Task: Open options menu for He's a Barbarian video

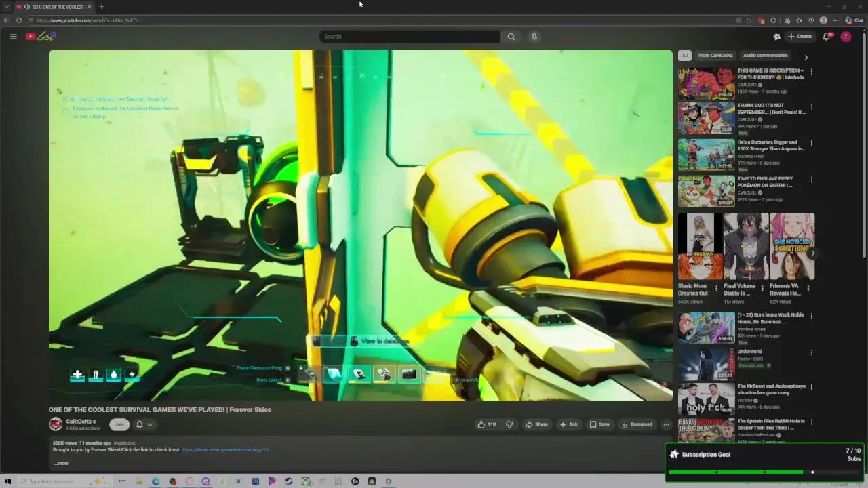Action: [812, 143]
